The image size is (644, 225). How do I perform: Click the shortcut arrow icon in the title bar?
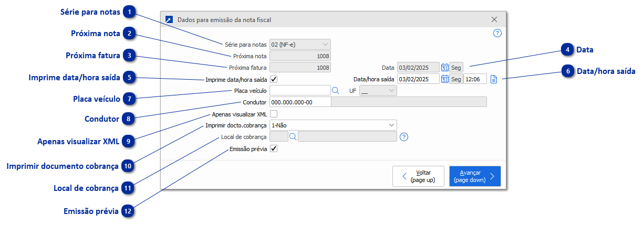point(169,20)
